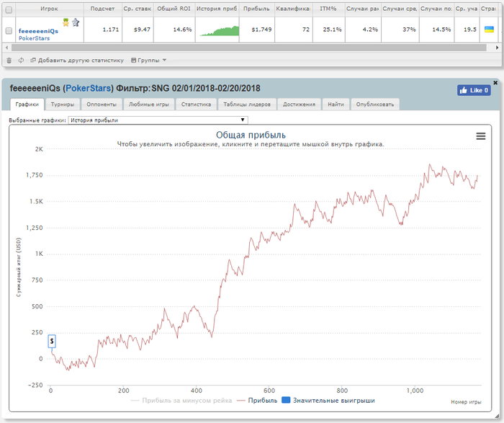The width and height of the screenshot is (504, 423).
Task: Open the 'Опубликовать' tab
Action: click(x=375, y=104)
